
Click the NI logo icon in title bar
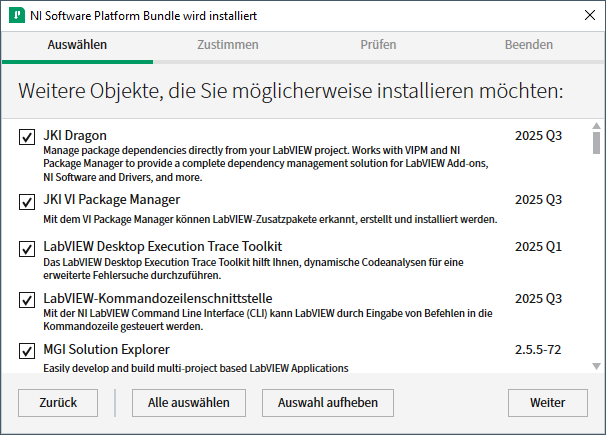coord(15,15)
